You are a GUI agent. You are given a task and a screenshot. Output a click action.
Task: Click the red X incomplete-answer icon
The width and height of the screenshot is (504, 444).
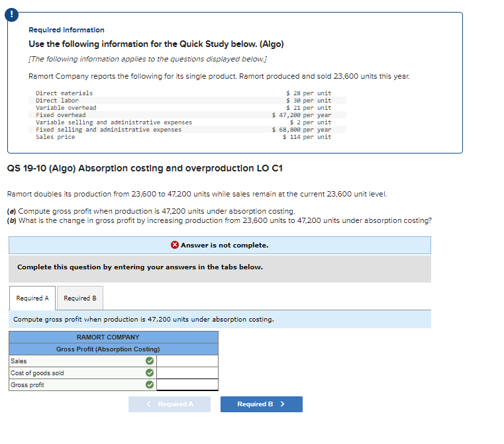pyautogui.click(x=175, y=245)
